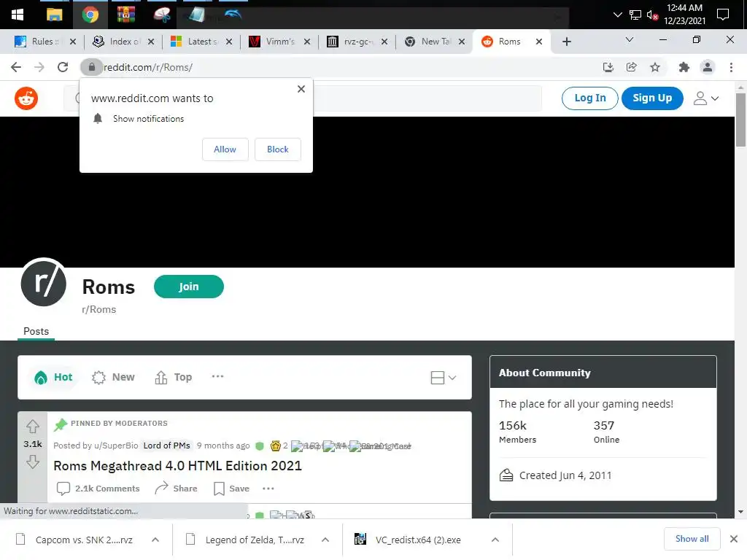Expand Legend of Zelda download options
This screenshot has height=560, width=747.
325,540
